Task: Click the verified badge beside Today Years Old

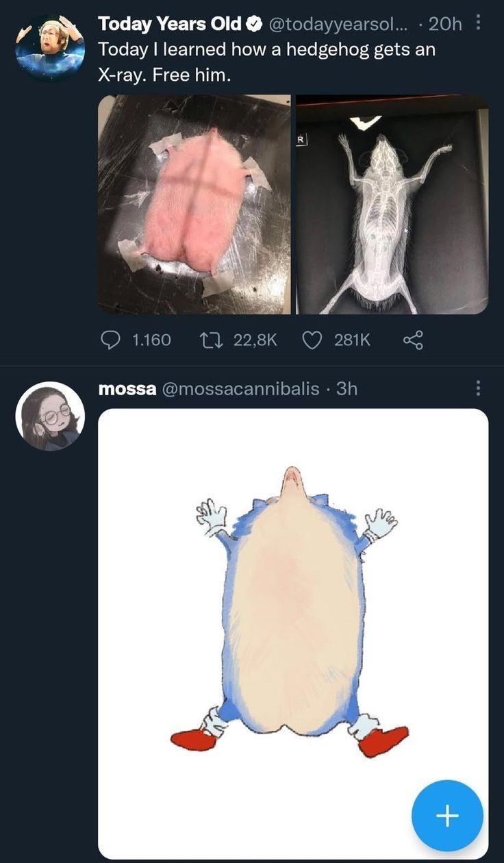Action: (254, 25)
